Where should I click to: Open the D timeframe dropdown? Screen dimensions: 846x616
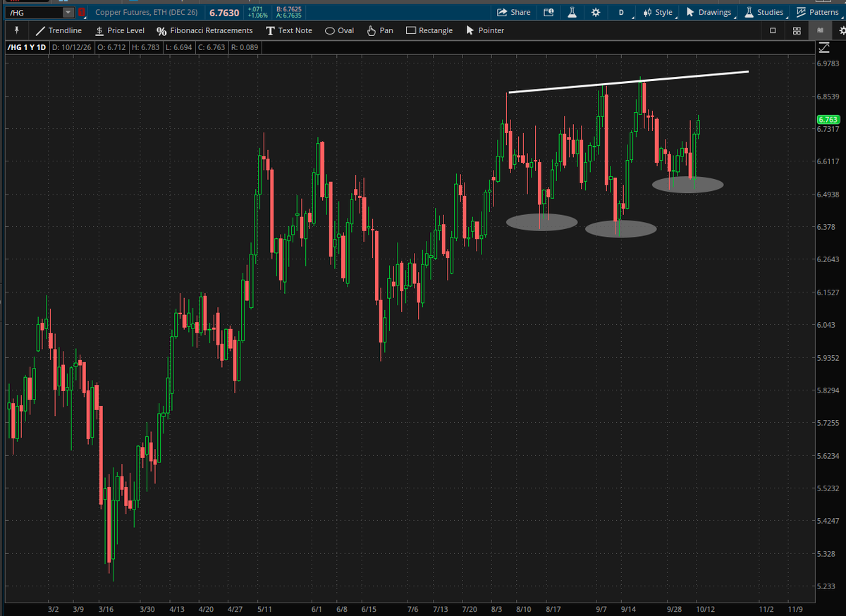point(623,12)
